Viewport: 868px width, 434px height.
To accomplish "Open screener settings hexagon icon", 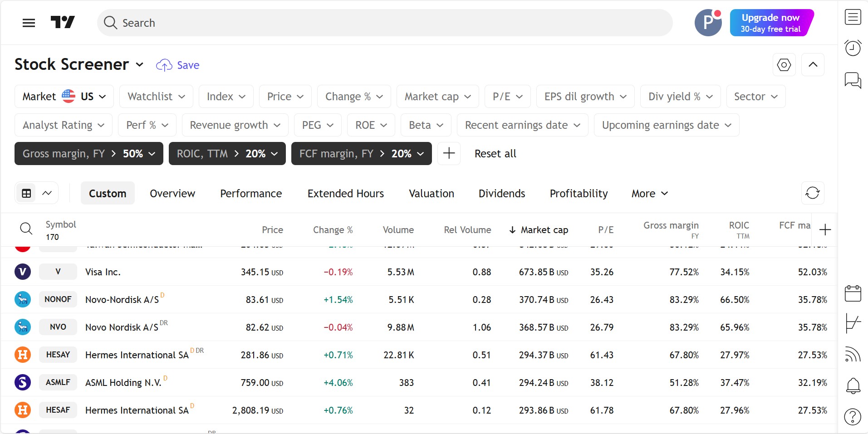I will pyautogui.click(x=784, y=65).
